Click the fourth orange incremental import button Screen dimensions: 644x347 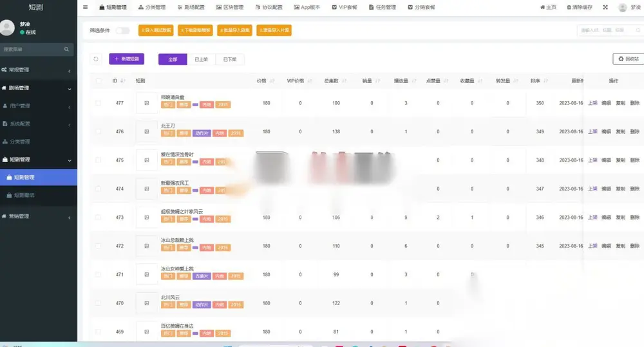pos(274,30)
